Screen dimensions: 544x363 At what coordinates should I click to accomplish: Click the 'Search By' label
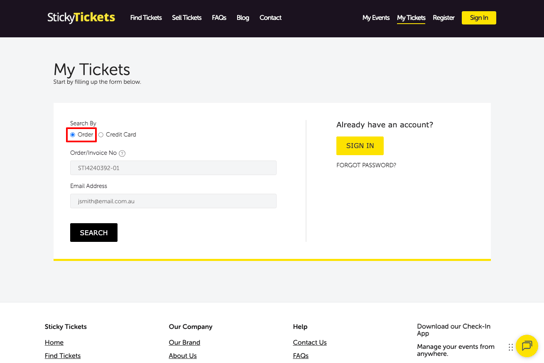pyautogui.click(x=83, y=123)
